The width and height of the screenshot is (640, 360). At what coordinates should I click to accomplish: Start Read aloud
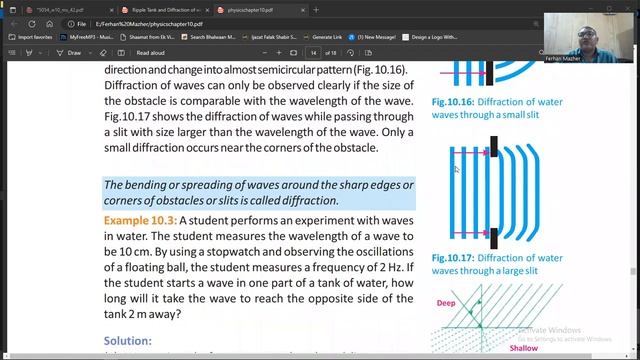tap(151, 53)
